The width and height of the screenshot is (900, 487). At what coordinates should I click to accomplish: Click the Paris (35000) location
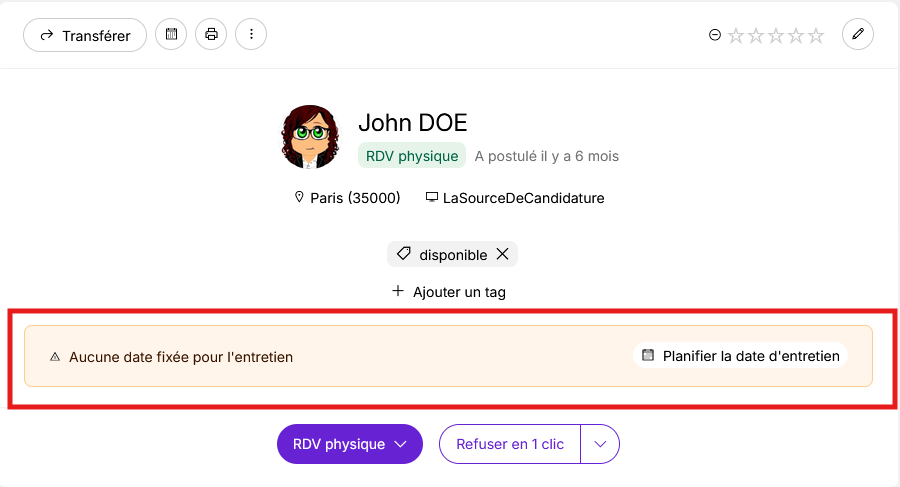347,198
